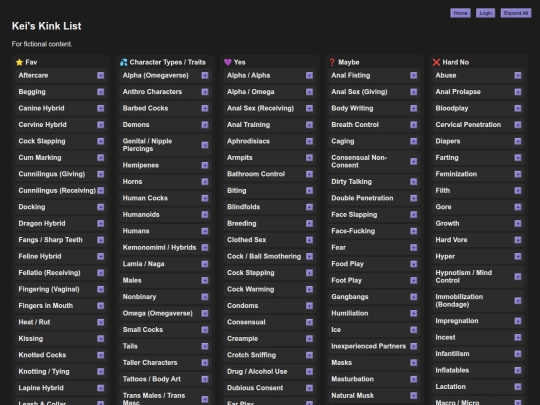Screen dimensions: 540x405
Task: Click the purple heart icon beside Yes
Action: pos(228,62)
